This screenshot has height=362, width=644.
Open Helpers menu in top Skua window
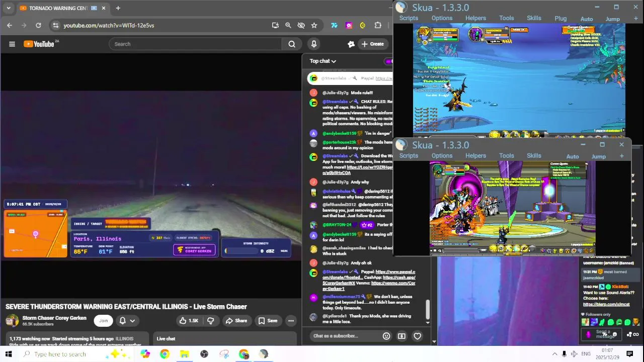pos(475,18)
